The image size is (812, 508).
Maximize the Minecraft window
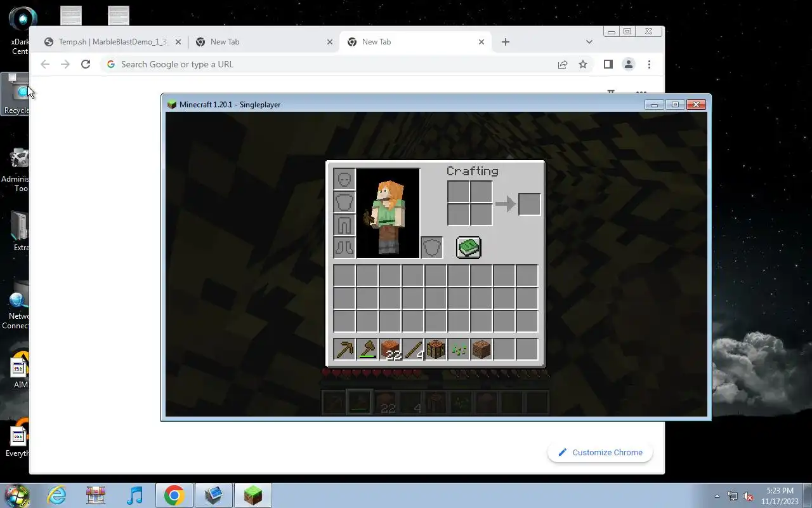[x=675, y=105]
